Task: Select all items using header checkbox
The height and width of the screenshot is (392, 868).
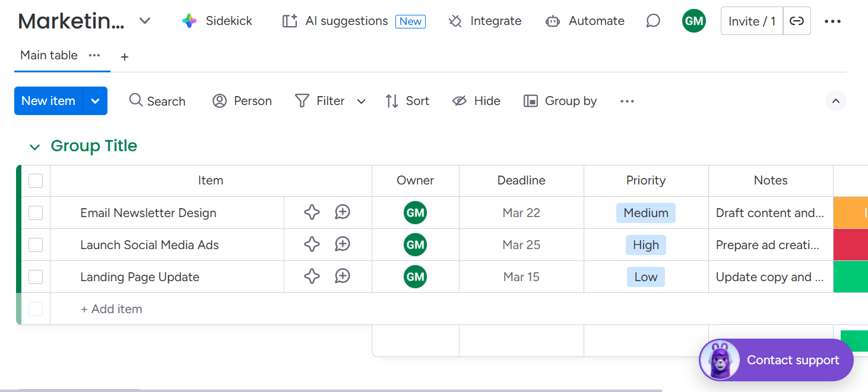Action: click(36, 181)
